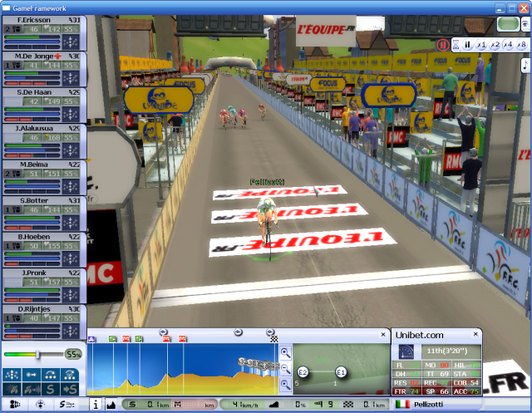
Task: Click the green oval button at top right
Action: point(507,25)
